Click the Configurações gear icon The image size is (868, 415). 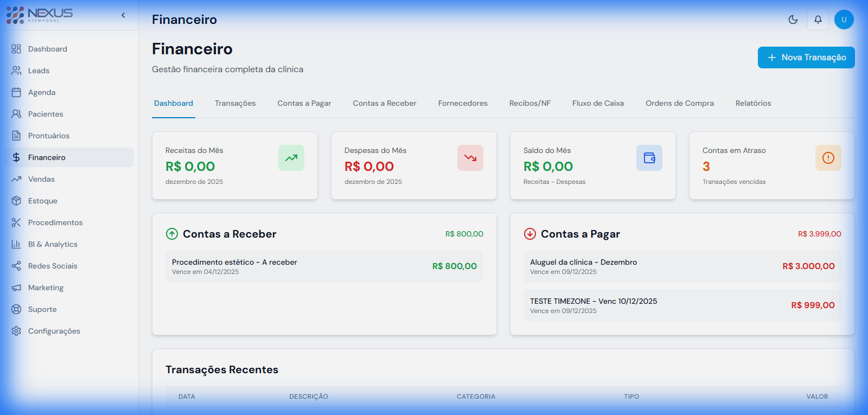16,331
